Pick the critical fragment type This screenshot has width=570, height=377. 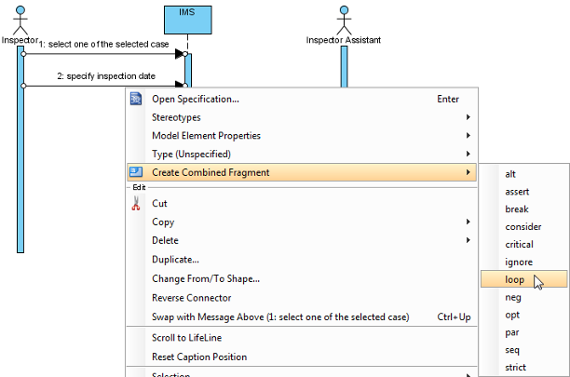[524, 244]
